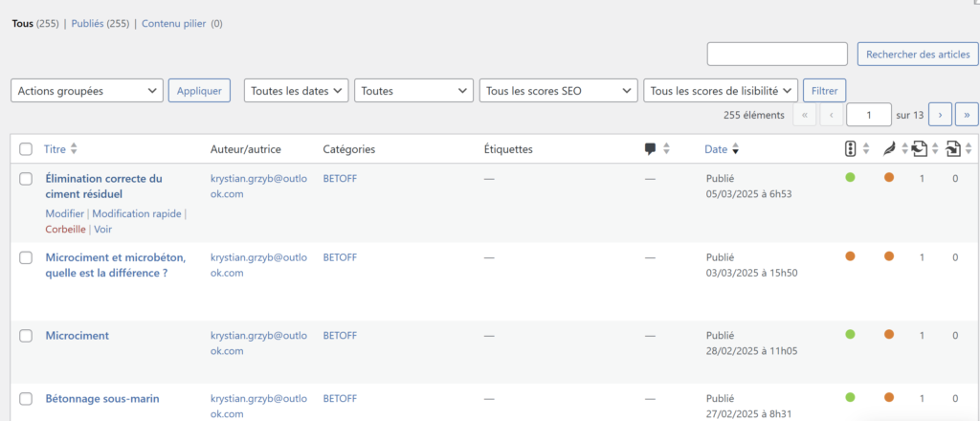980x421 pixels.
Task: Click Modification rapide under first article
Action: (137, 213)
